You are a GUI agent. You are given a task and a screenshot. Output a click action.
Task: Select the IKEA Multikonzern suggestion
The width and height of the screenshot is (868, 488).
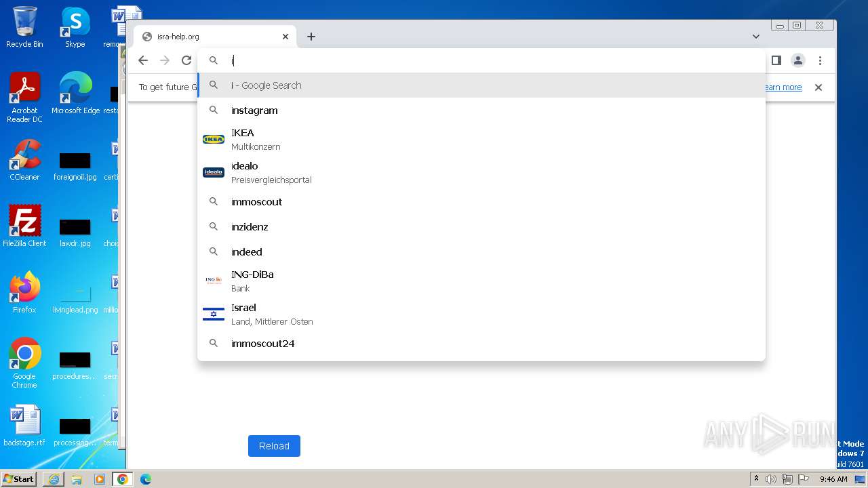click(x=481, y=140)
